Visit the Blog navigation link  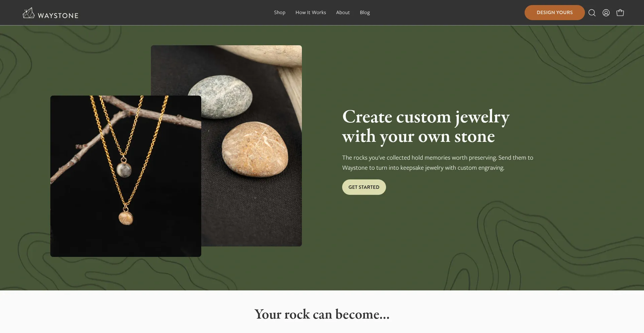pyautogui.click(x=365, y=12)
